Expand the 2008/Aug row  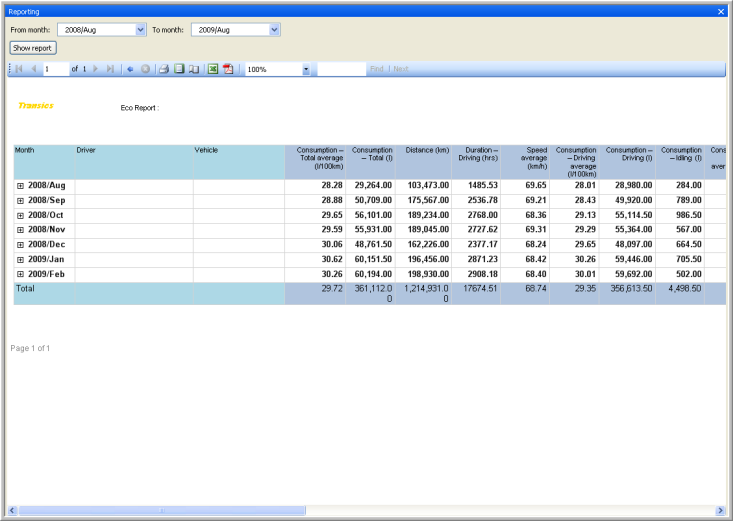point(20,186)
